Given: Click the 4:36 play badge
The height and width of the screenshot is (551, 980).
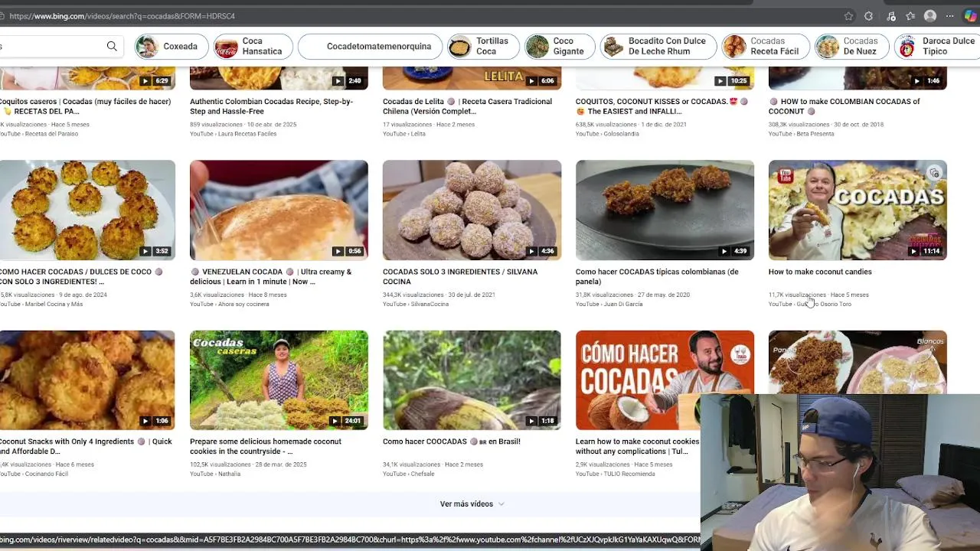Looking at the screenshot, I should 541,251.
